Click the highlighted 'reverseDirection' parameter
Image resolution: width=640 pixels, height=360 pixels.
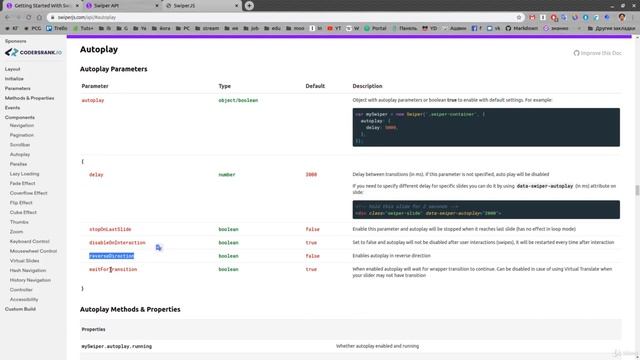pos(111,256)
